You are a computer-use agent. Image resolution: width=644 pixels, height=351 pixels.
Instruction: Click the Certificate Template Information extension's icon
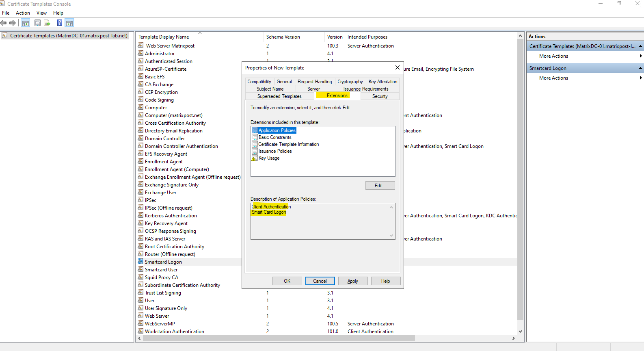[x=255, y=144]
